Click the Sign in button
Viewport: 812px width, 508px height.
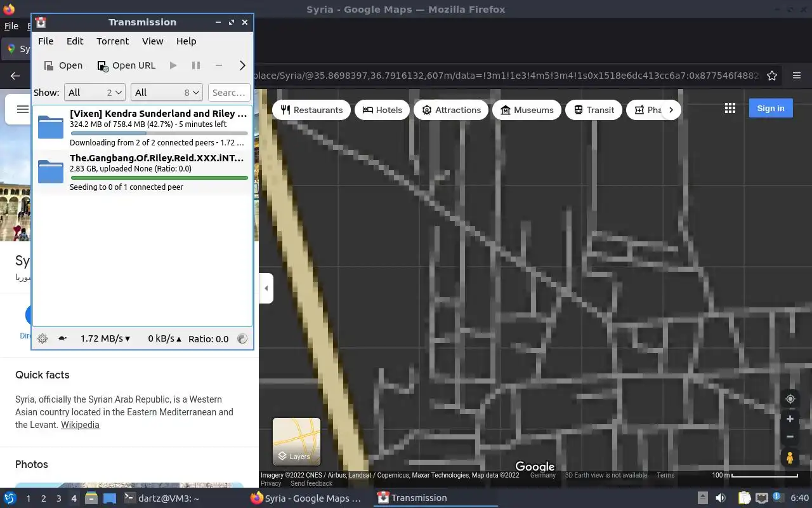click(x=771, y=109)
